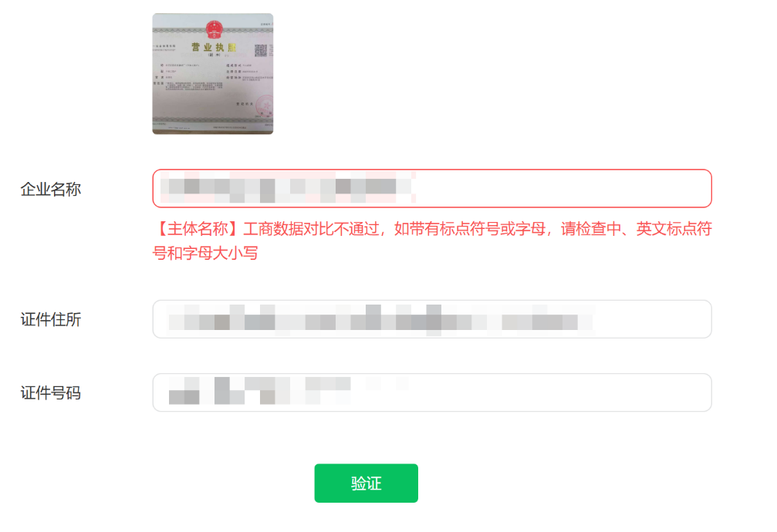Image resolution: width=777 pixels, height=532 pixels.
Task: Focus the 证件住所 input field
Action: 432,319
